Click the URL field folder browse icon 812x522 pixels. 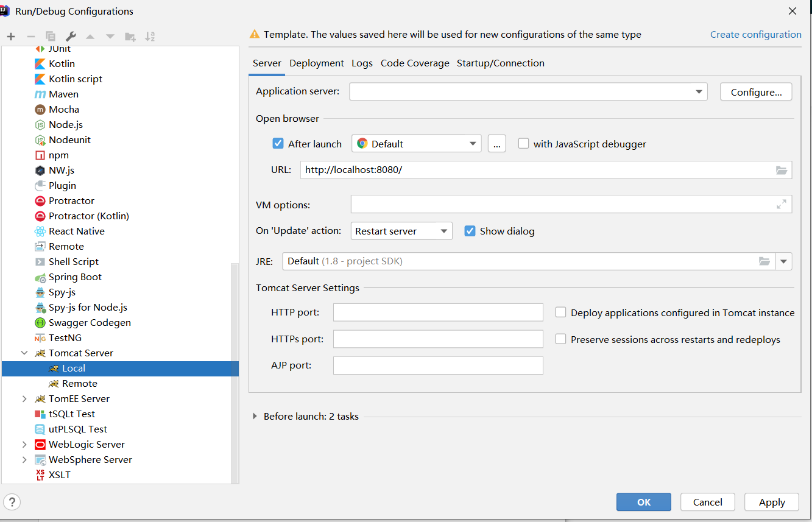coord(782,170)
